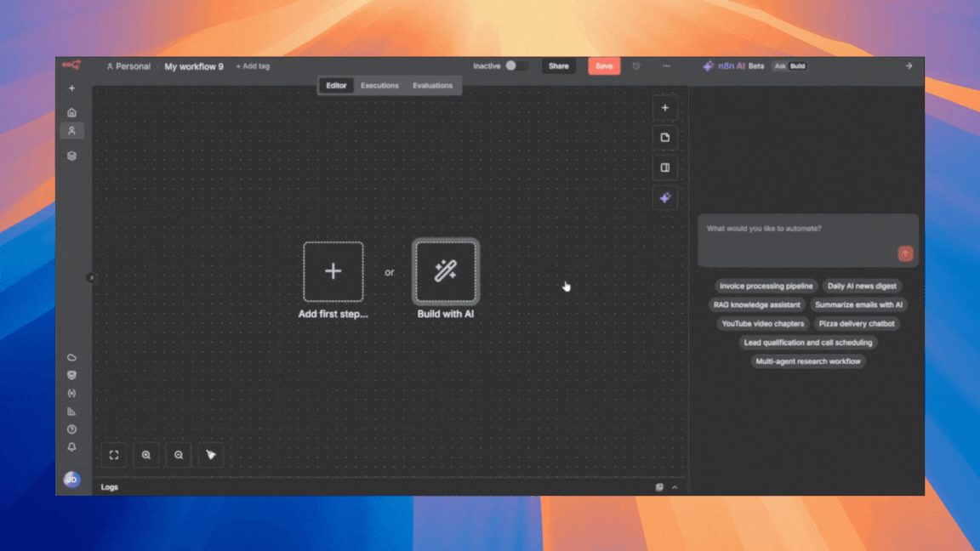Image resolution: width=980 pixels, height=551 pixels.
Task: Open AI builder via the sparkle canvas icon
Action: coord(664,197)
